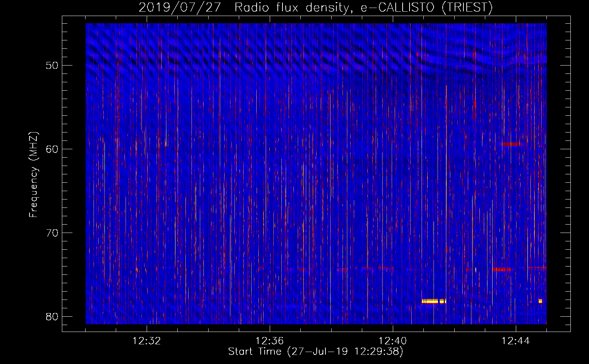Image resolution: width=589 pixels, height=364 pixels.
Task: Click the 12:44 time tick label
Action: pos(516,341)
